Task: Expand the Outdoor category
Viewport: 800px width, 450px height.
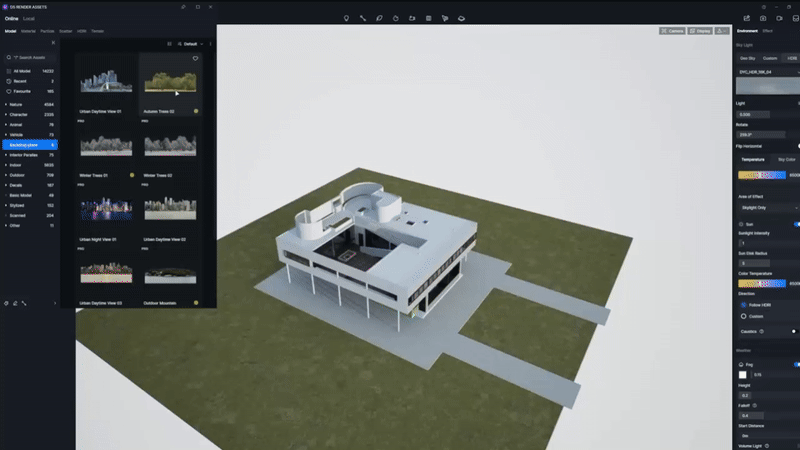Action: 6,175
